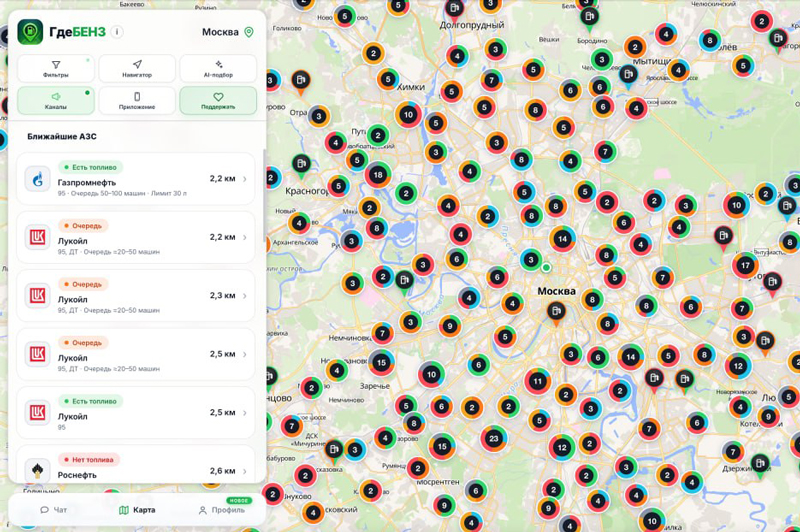The height and width of the screenshot is (532, 800).
Task: Open the cluster marker with 17 stations
Action: 745,265
